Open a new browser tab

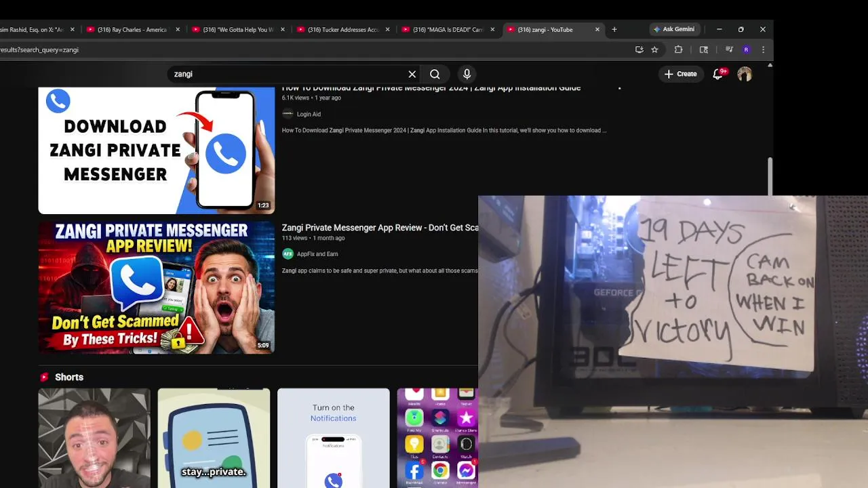click(x=614, y=29)
